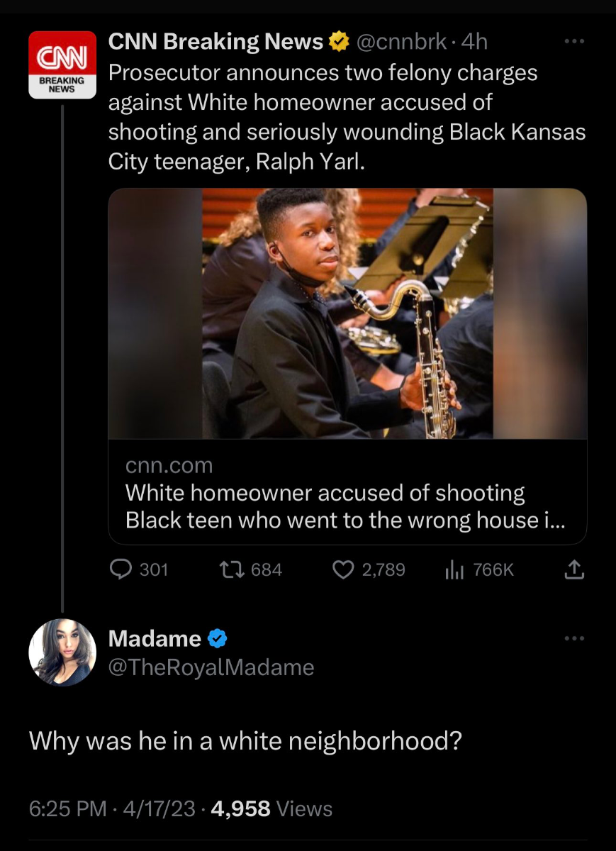Click the @cnnbrk handle
Viewport: 616px width, 851px height.
401,43
